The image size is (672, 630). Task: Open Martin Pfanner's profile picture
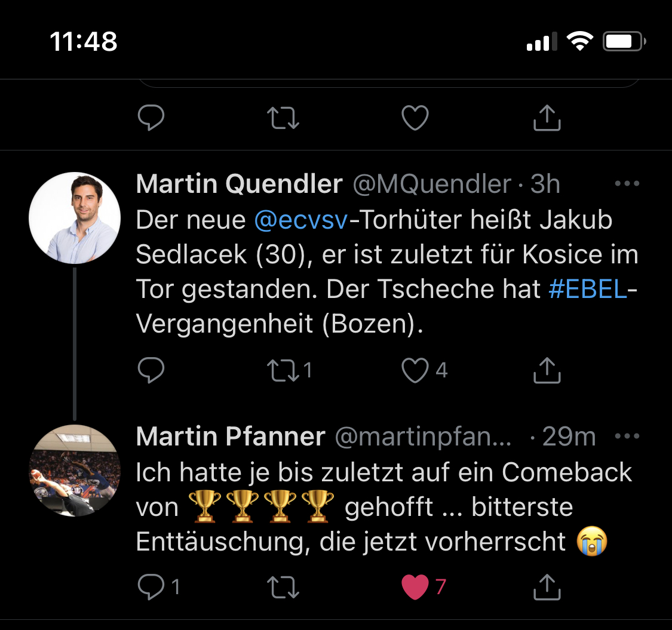(x=75, y=471)
